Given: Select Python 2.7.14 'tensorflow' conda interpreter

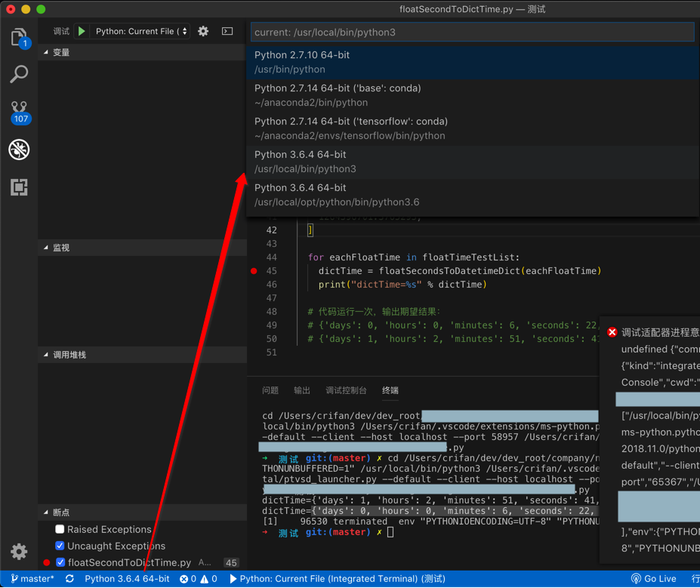Looking at the screenshot, I should click(350, 128).
